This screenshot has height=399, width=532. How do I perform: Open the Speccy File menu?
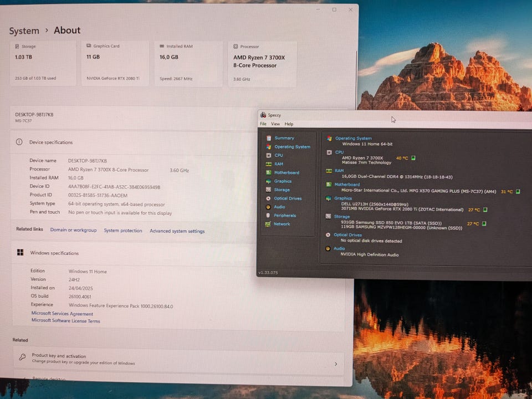coord(263,124)
